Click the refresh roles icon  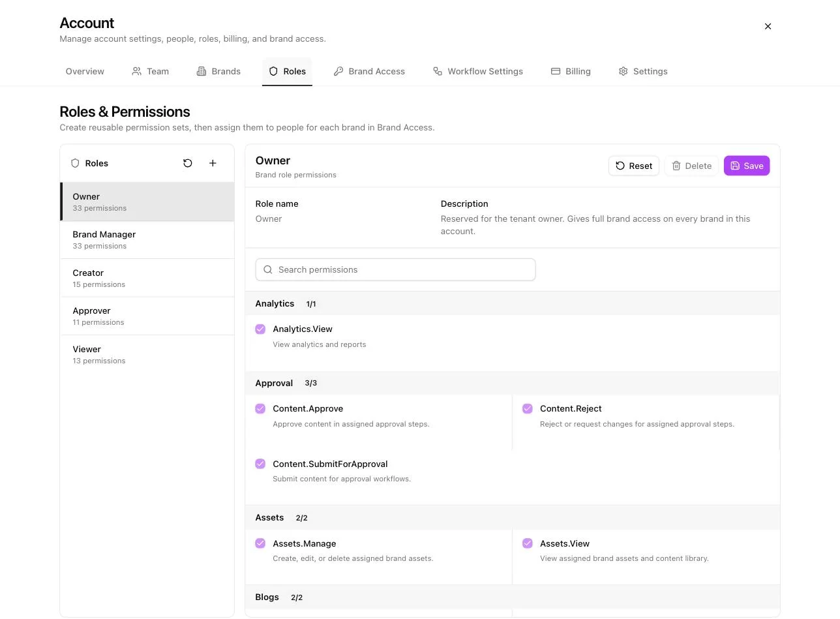coord(188,163)
